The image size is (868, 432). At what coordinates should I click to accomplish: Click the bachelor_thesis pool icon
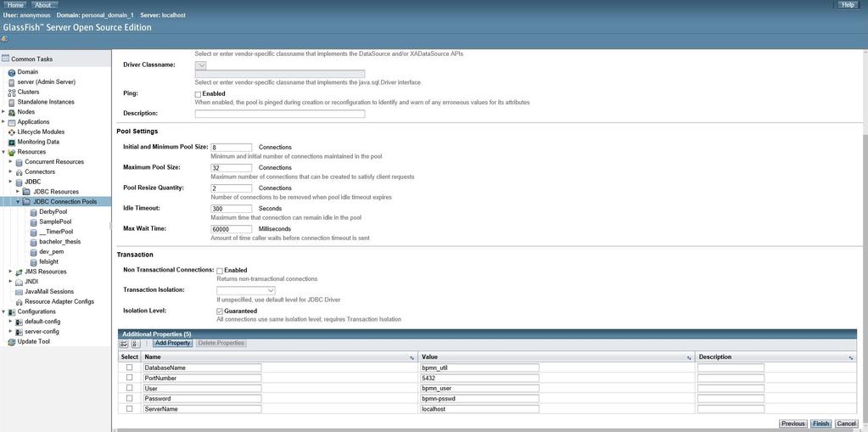coord(34,242)
